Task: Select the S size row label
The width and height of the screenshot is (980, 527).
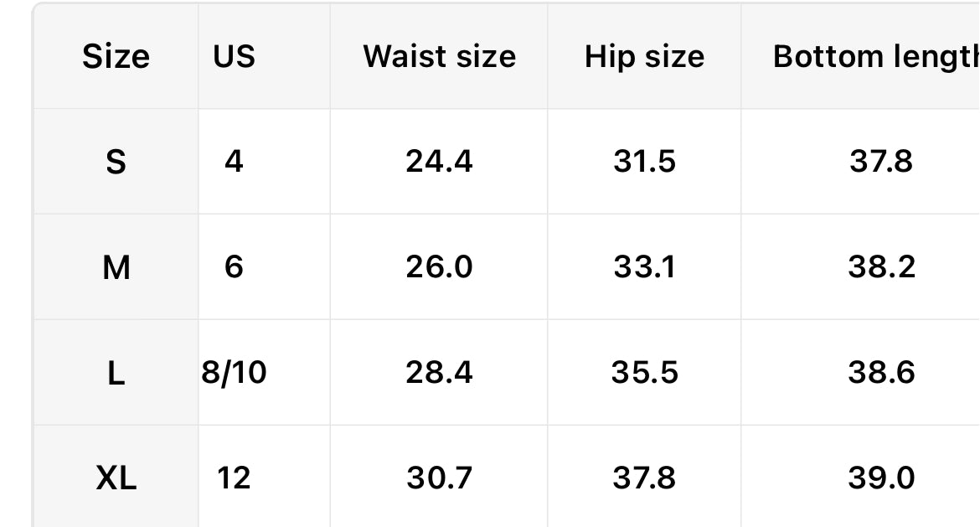Action: tap(116, 161)
